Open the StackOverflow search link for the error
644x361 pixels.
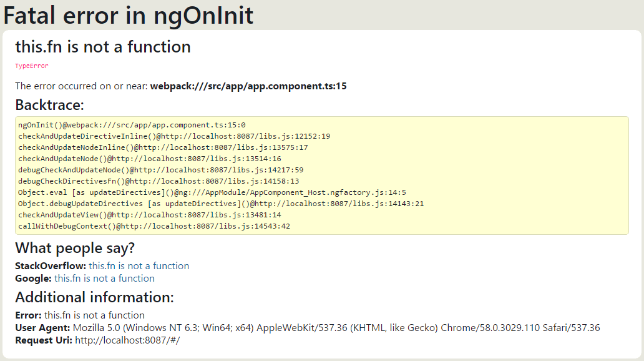139,265
